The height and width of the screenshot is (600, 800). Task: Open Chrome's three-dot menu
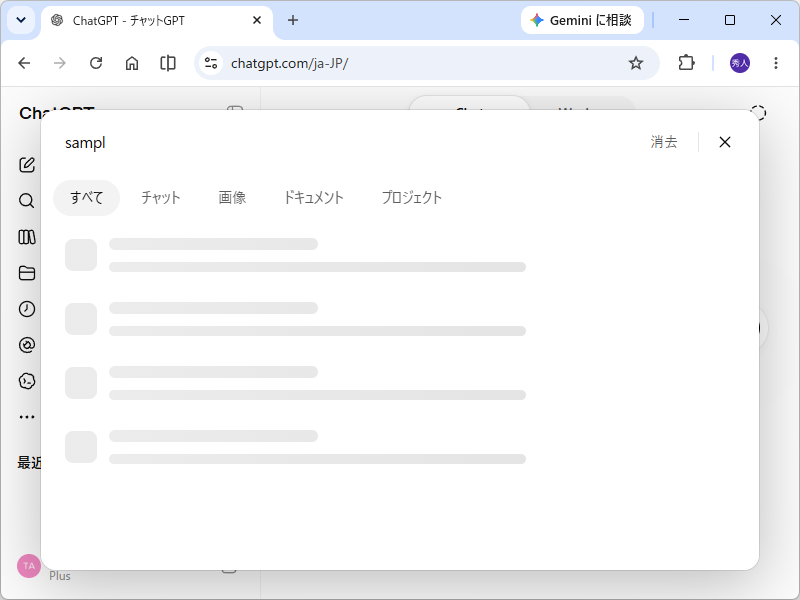776,63
